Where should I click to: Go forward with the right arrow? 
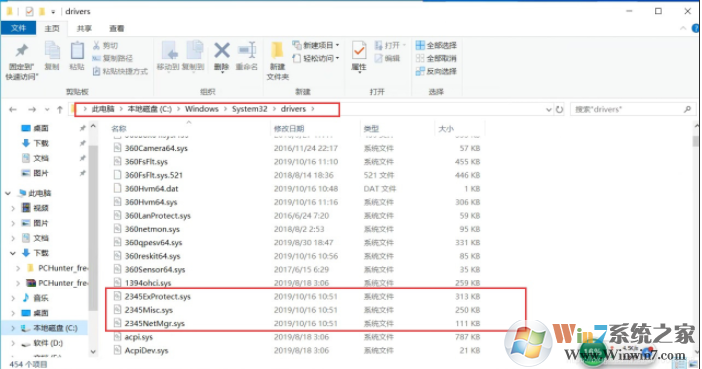[32, 109]
